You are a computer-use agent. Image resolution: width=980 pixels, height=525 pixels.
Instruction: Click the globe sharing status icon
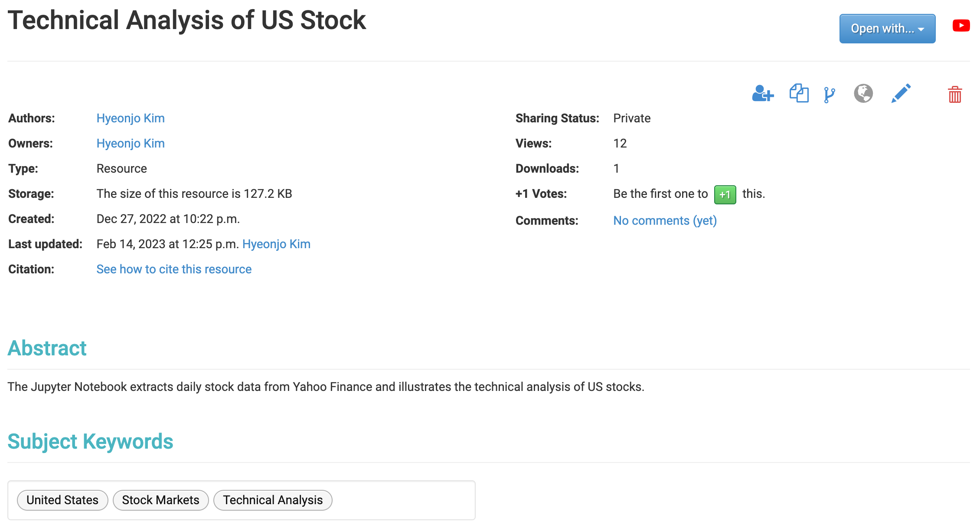click(863, 93)
